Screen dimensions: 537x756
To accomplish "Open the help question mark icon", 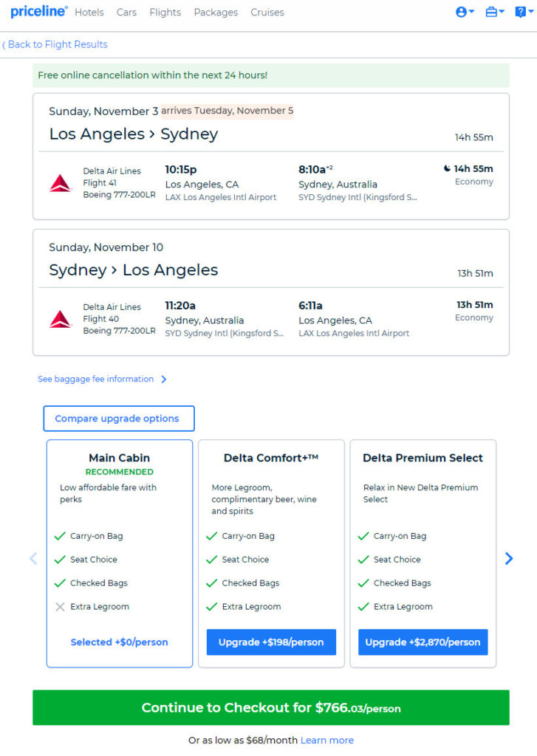I will click(x=524, y=12).
